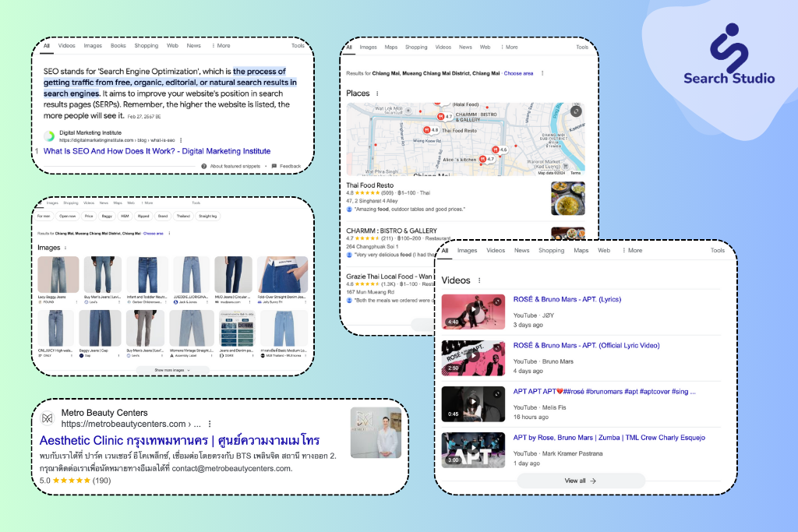The height and width of the screenshot is (532, 798).
Task: Toggle the Open now filter chip
Action: coord(65,216)
